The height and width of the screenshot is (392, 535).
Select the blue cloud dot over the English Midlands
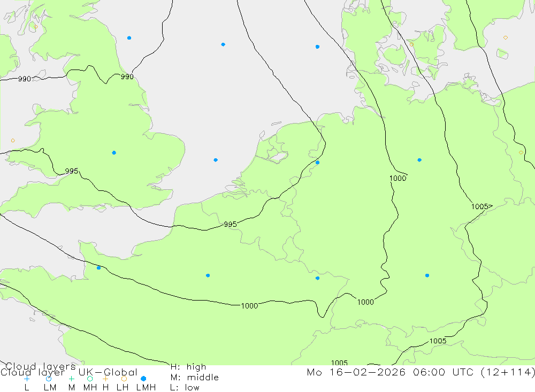pos(114,153)
